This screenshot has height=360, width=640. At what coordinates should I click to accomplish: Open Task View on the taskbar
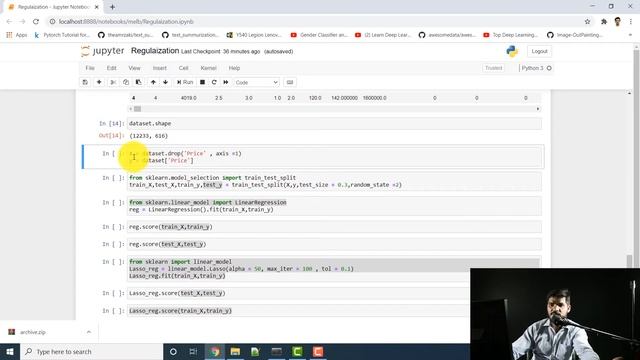193,352
